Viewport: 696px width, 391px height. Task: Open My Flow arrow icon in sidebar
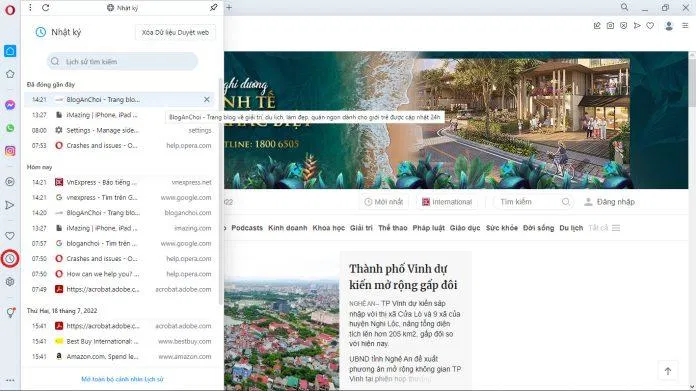[x=10, y=205]
